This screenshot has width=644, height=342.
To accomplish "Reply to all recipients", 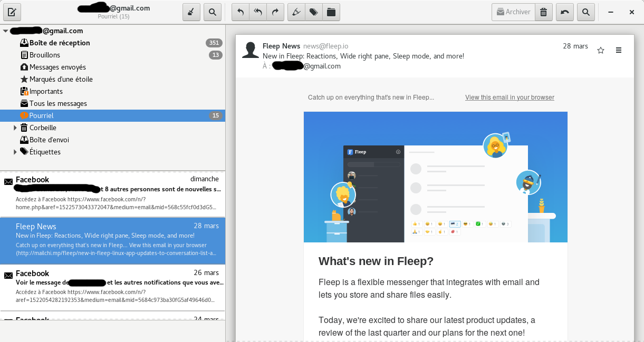I will click(x=258, y=12).
